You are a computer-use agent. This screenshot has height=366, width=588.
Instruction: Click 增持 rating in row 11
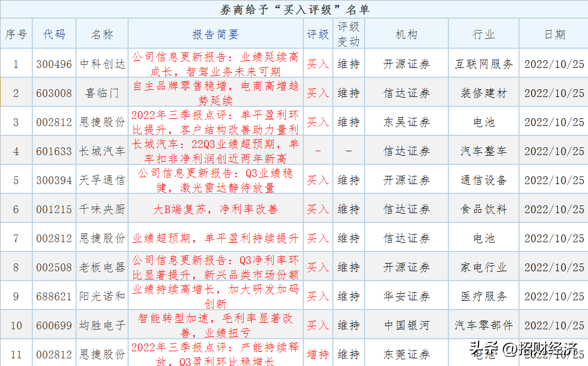318,354
